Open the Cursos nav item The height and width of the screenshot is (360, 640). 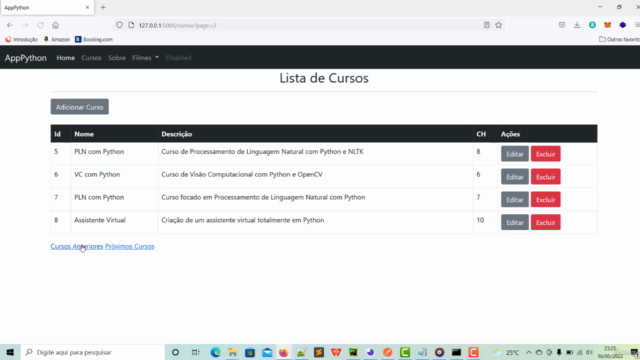[x=91, y=58]
